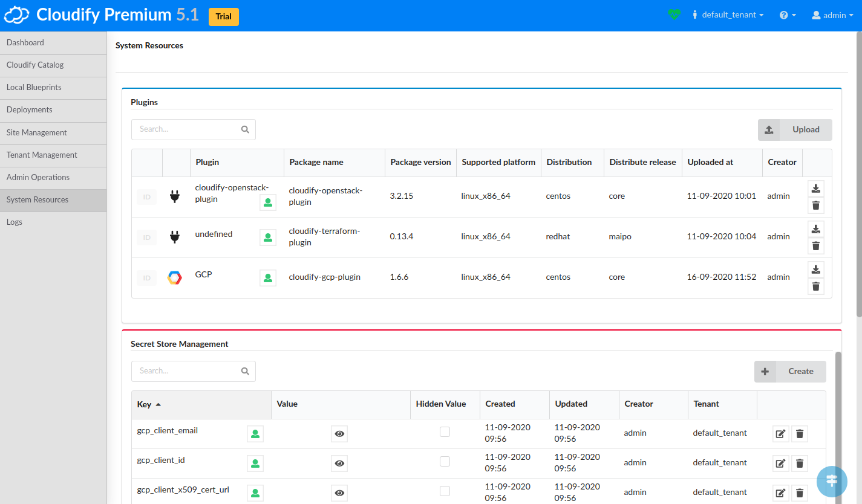Image resolution: width=862 pixels, height=504 pixels.
Task: Open Site Management page
Action: [x=53, y=133]
